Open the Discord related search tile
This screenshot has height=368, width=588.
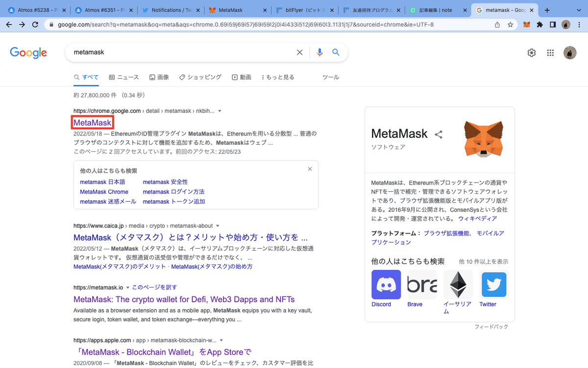(x=386, y=289)
